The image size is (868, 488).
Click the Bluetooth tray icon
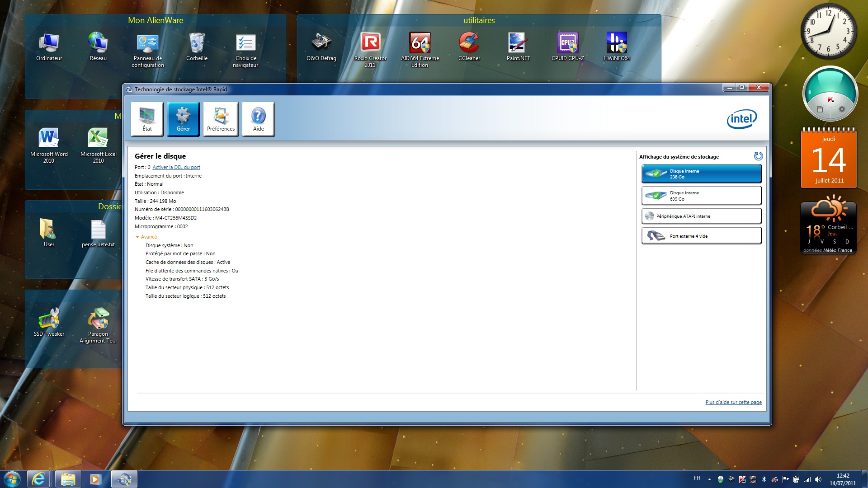coord(764,479)
